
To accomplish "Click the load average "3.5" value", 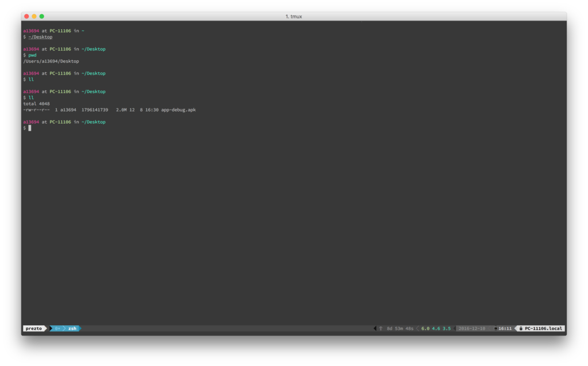I will point(447,329).
